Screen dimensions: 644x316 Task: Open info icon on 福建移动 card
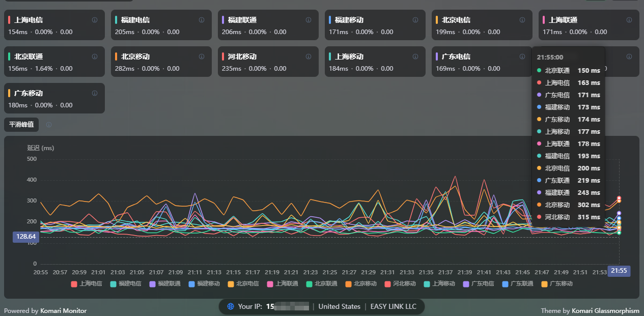415,20
